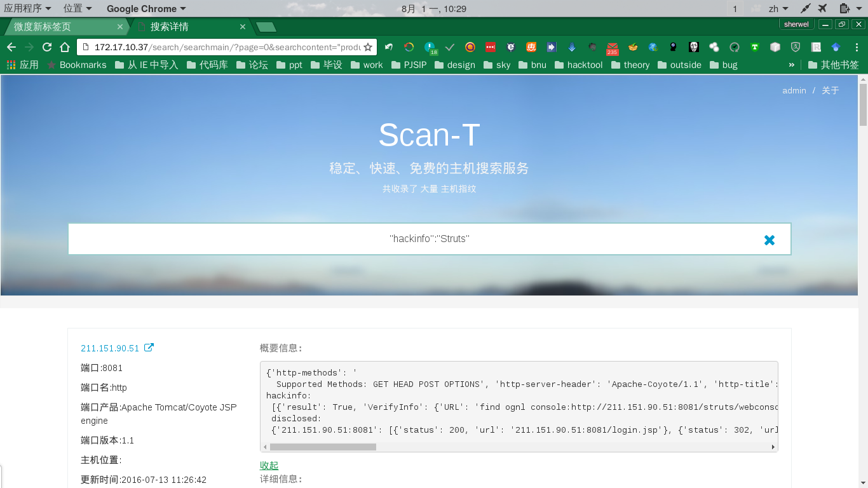
Task: Click the green checkmark extension icon
Action: 450,47
